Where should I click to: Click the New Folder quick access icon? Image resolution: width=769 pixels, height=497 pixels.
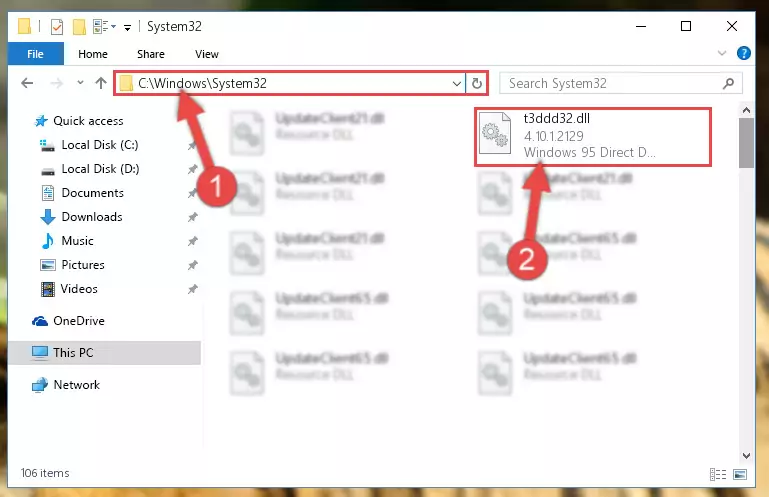(x=79, y=26)
